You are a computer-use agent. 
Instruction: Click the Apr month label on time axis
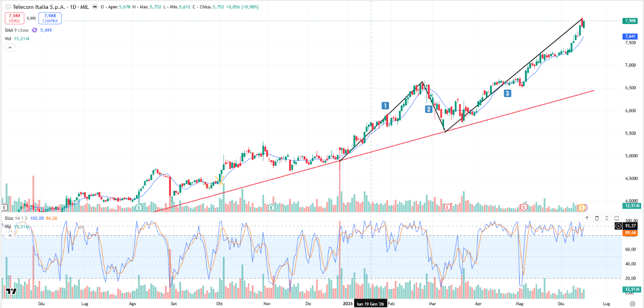tap(478, 303)
